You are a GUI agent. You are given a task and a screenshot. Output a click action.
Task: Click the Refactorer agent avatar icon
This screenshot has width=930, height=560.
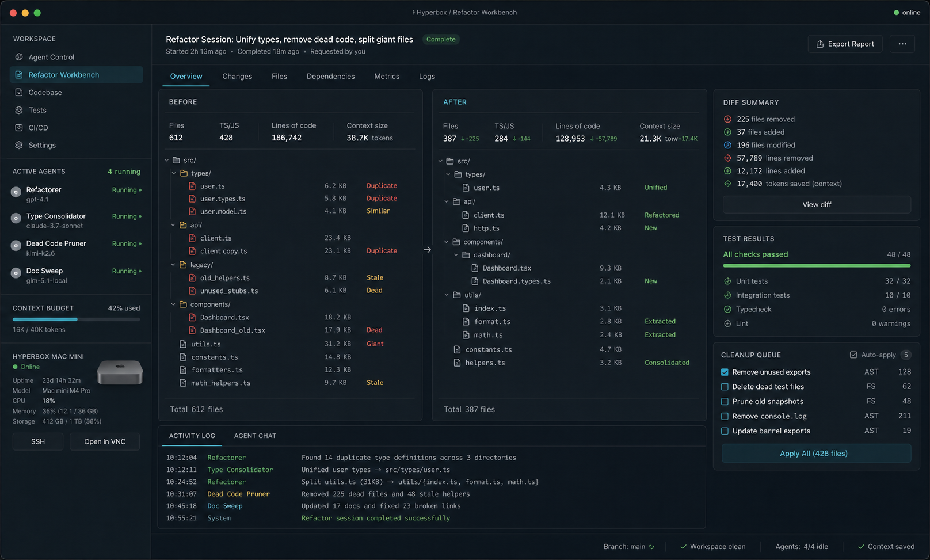16,192
